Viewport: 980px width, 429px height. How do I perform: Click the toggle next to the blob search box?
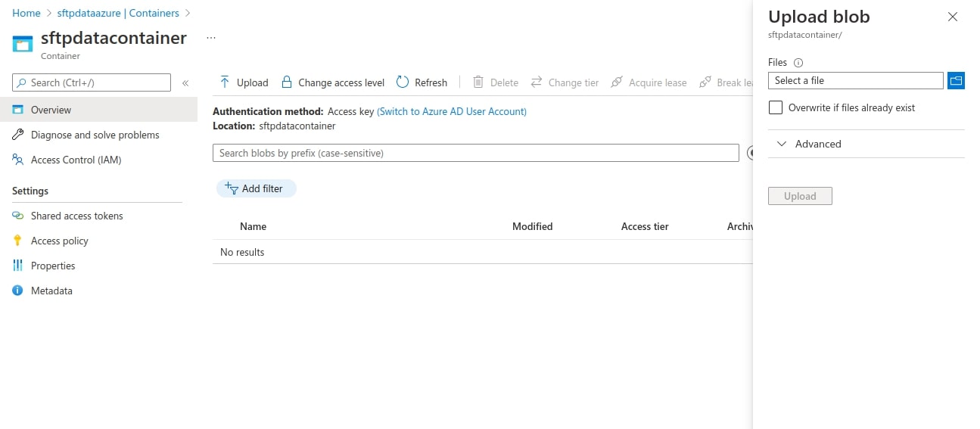(x=750, y=153)
